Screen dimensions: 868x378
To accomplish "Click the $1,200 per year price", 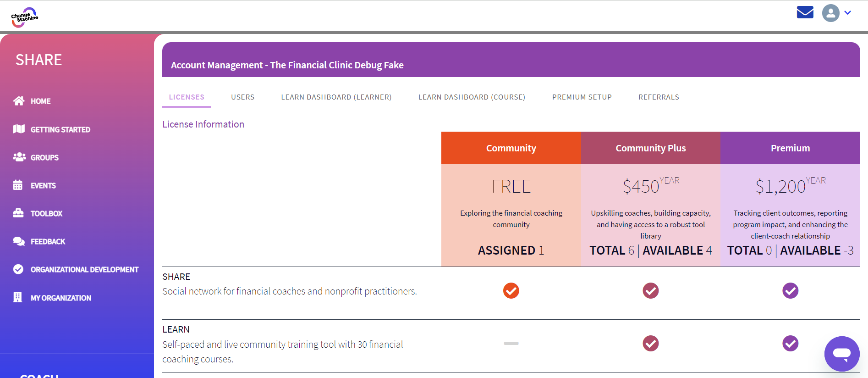I will point(791,185).
